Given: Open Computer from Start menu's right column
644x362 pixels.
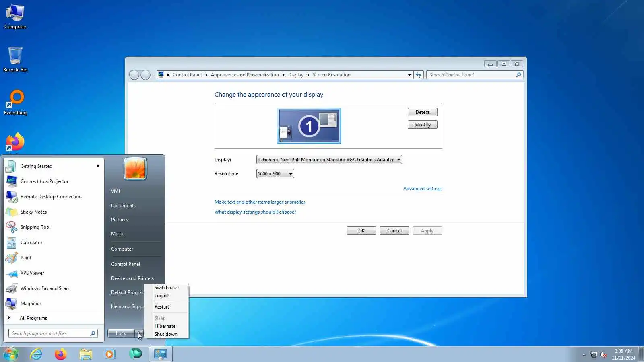Looking at the screenshot, I should click(x=122, y=249).
